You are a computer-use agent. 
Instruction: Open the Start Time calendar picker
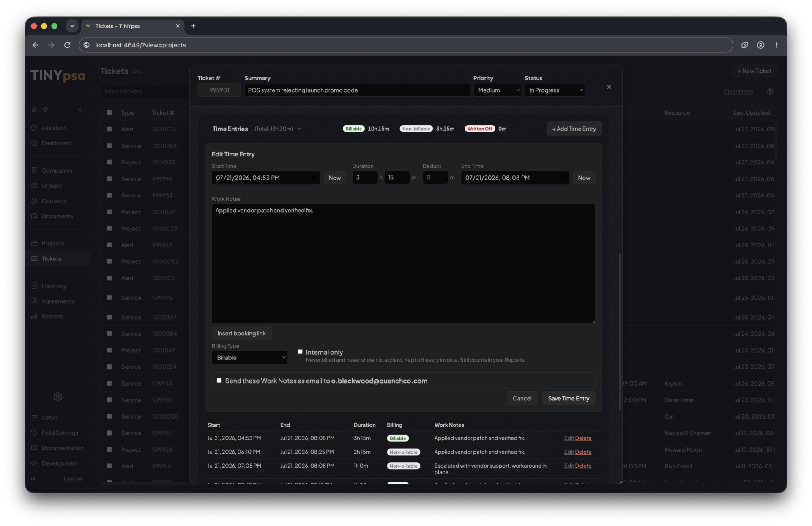pos(312,178)
